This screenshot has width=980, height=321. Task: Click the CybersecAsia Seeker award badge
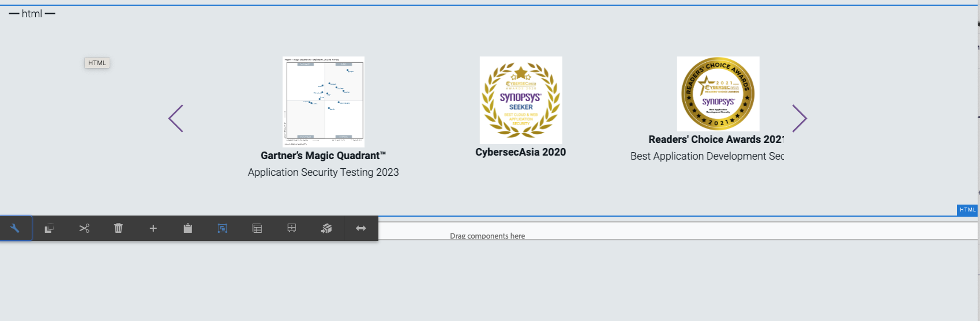click(521, 100)
